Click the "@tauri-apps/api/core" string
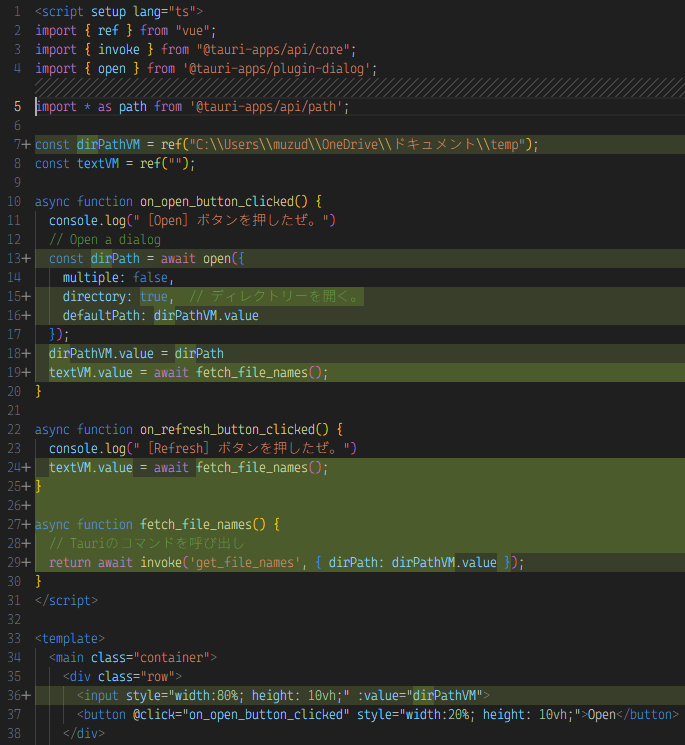The height and width of the screenshot is (745, 685). coord(273,49)
